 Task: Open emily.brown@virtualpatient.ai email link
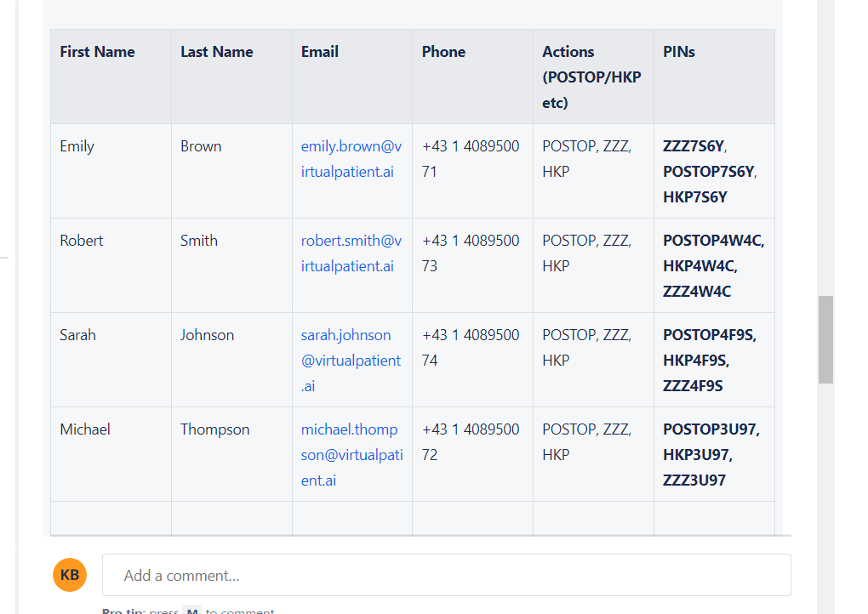(351, 159)
